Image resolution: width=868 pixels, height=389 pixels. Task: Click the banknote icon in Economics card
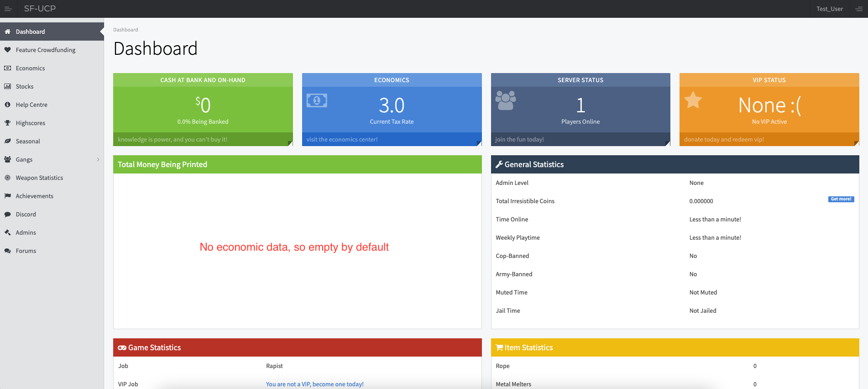(x=317, y=100)
